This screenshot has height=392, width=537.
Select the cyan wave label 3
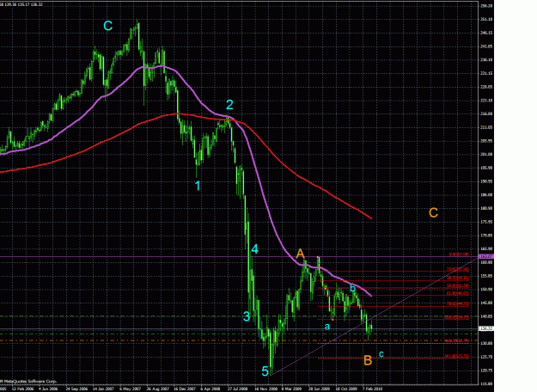247,316
